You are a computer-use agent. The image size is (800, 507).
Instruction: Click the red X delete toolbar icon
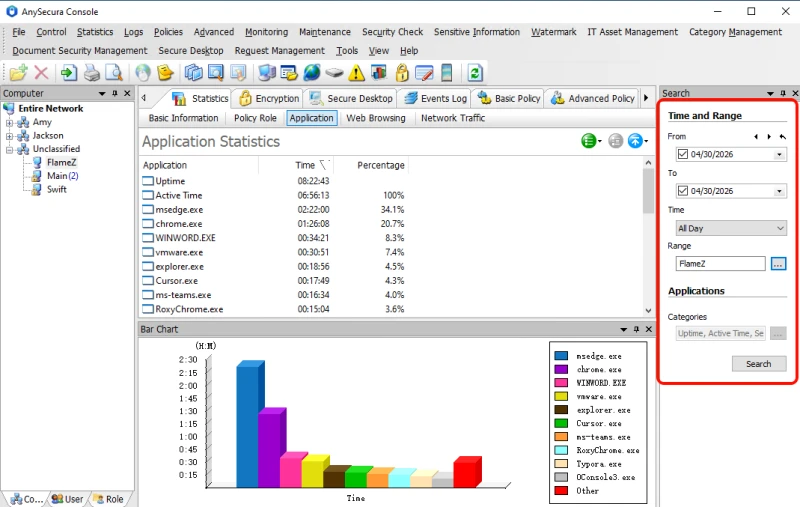[41, 73]
